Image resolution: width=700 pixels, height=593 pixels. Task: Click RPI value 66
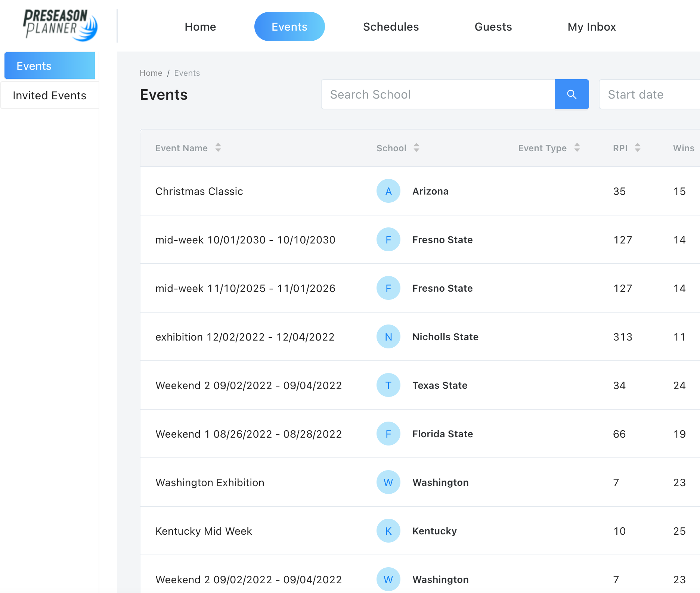[x=619, y=434]
